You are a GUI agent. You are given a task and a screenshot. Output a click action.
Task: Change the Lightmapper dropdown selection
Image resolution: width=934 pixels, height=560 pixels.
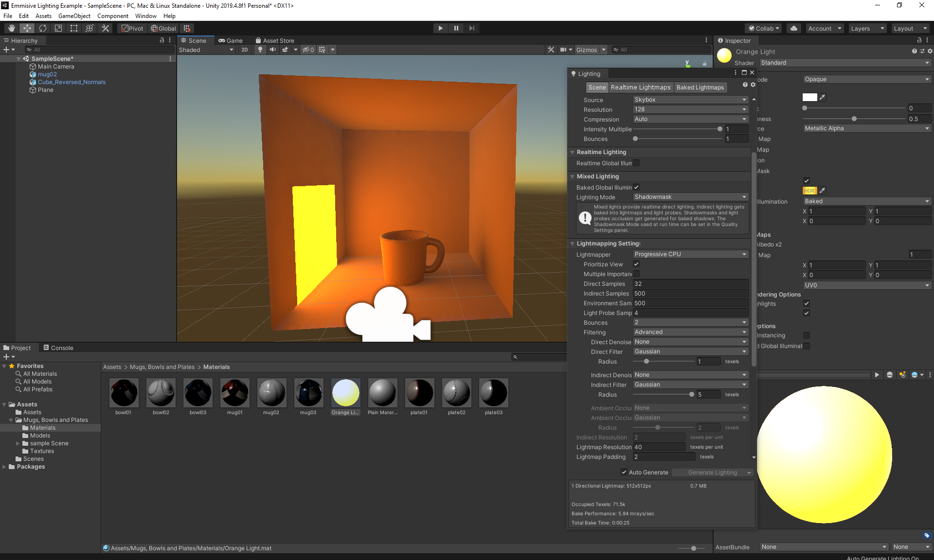pos(690,254)
